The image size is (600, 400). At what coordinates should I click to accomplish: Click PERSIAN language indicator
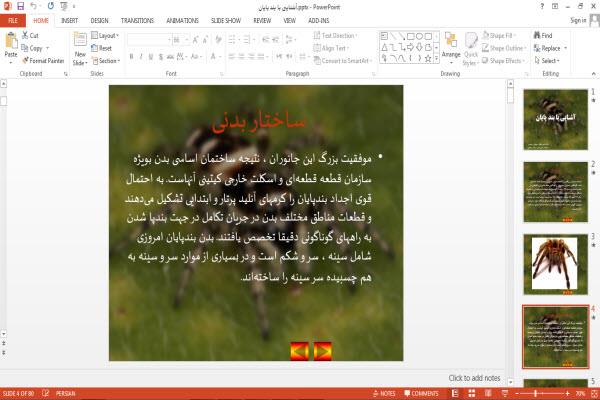pyautogui.click(x=66, y=393)
